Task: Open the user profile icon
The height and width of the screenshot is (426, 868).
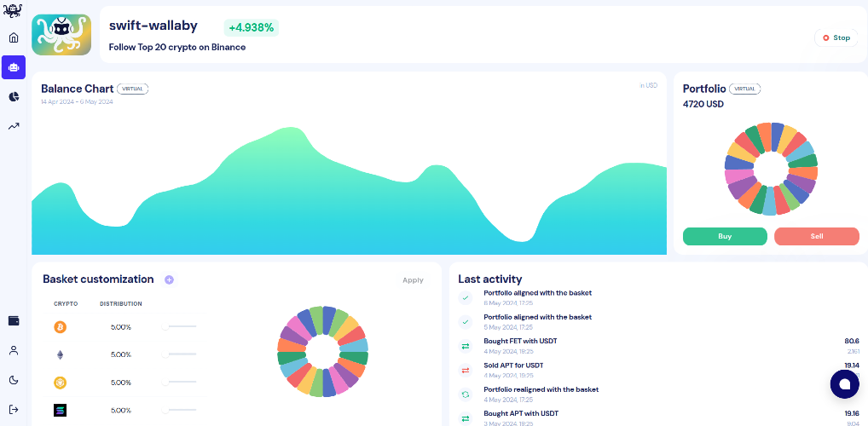Action: tap(14, 350)
